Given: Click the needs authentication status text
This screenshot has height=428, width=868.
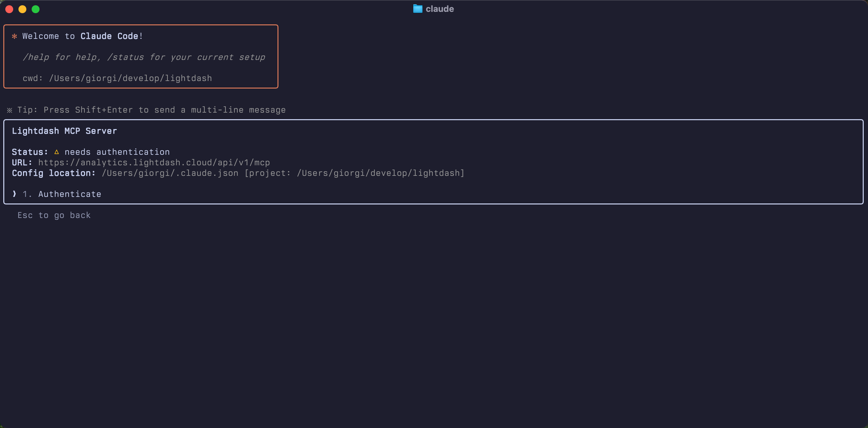Looking at the screenshot, I should point(117,152).
